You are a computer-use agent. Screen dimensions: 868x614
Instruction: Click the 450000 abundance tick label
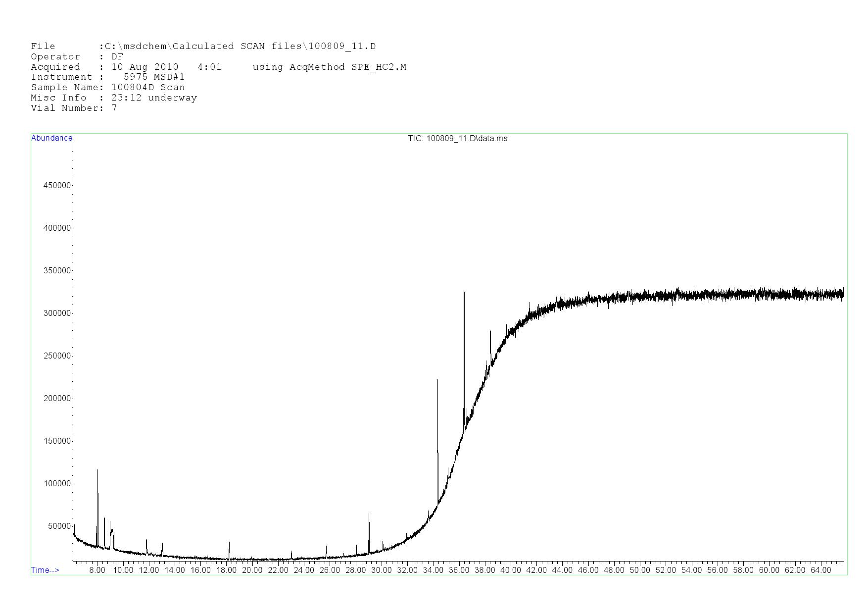coord(57,185)
